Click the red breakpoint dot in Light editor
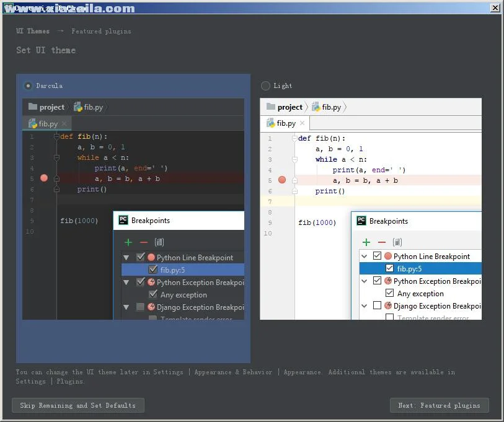Viewport: 504px width, 422px height. pyautogui.click(x=282, y=180)
